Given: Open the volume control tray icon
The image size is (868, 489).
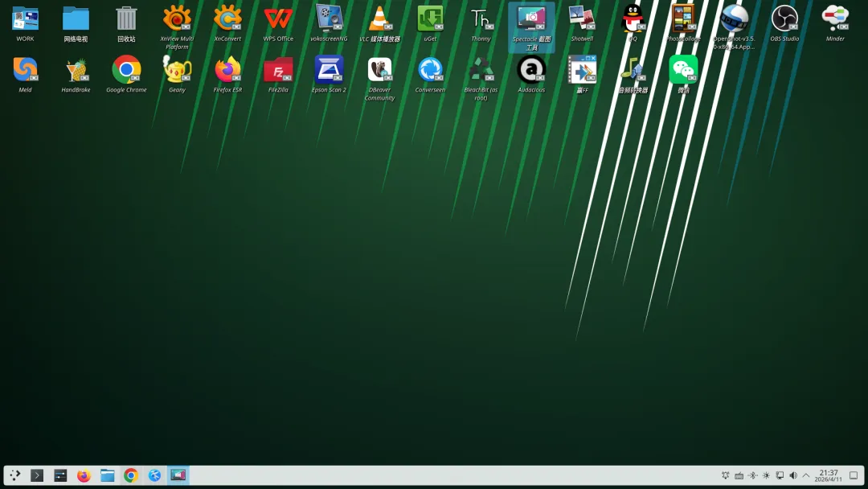Looking at the screenshot, I should pyautogui.click(x=793, y=475).
